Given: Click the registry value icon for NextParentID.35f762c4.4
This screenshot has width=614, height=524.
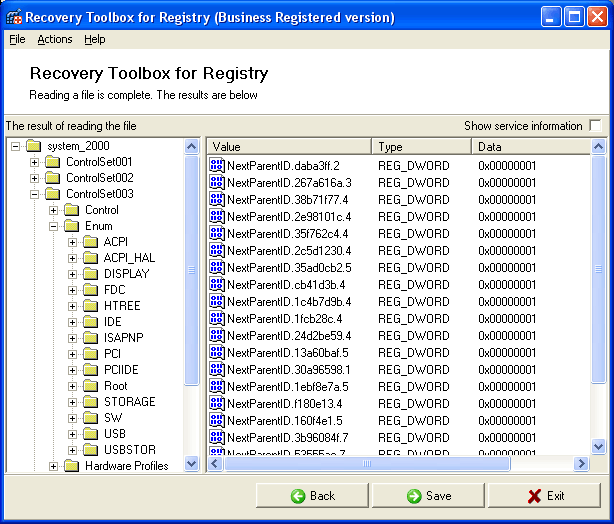Looking at the screenshot, I should [x=217, y=233].
